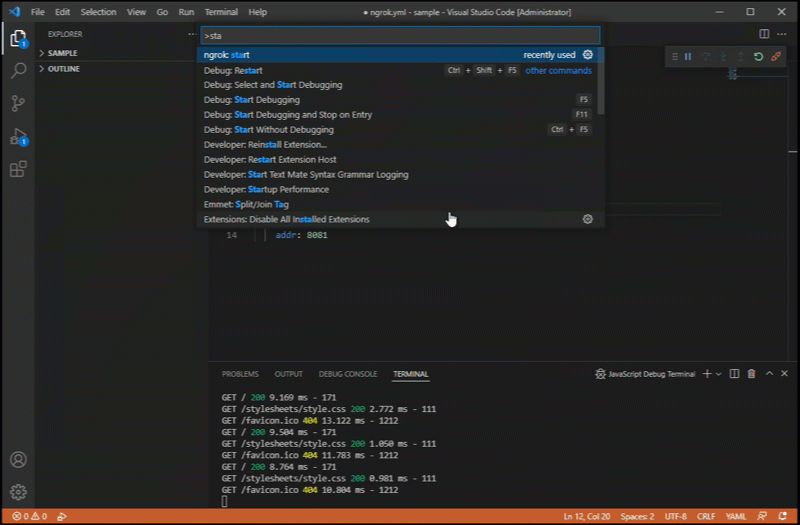Restart debugging with the green restart icon
Image resolution: width=800 pixels, height=525 pixels.
[758, 57]
